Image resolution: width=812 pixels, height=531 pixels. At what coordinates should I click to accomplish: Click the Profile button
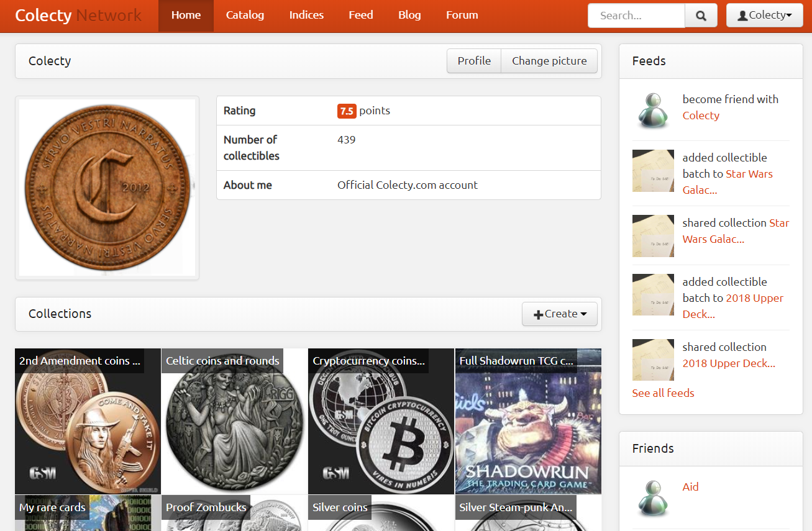tap(473, 60)
